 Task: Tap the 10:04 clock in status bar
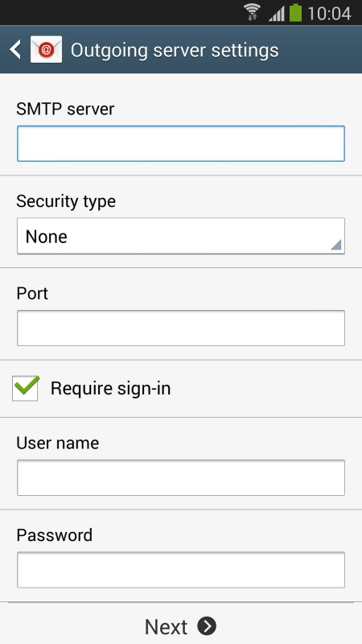tap(329, 14)
